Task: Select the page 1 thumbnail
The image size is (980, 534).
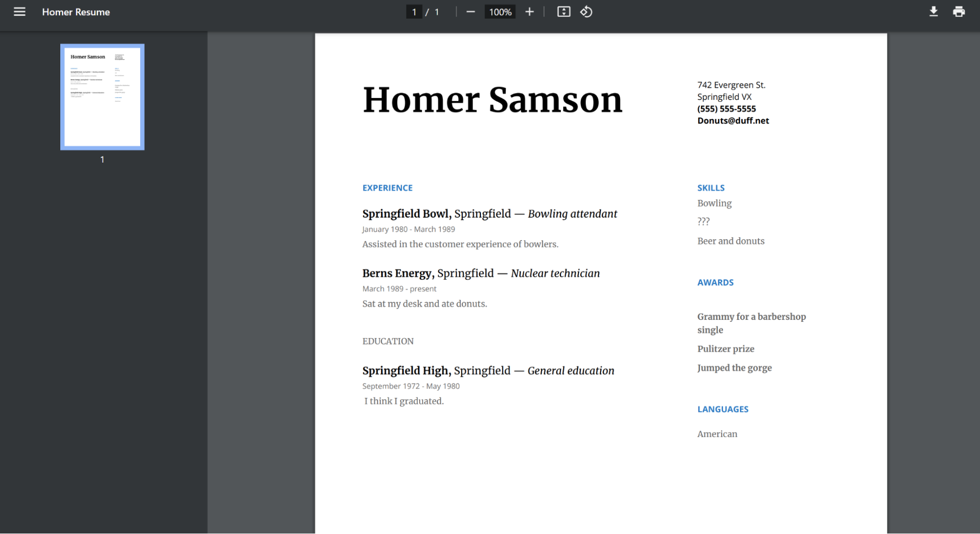Action: 102,97
